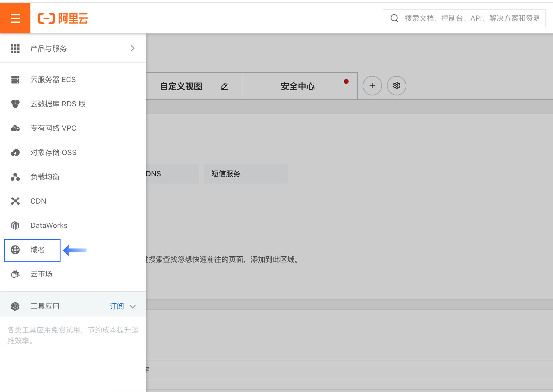553x392 pixels.
Task: Add a new view with plus button
Action: 372,86
